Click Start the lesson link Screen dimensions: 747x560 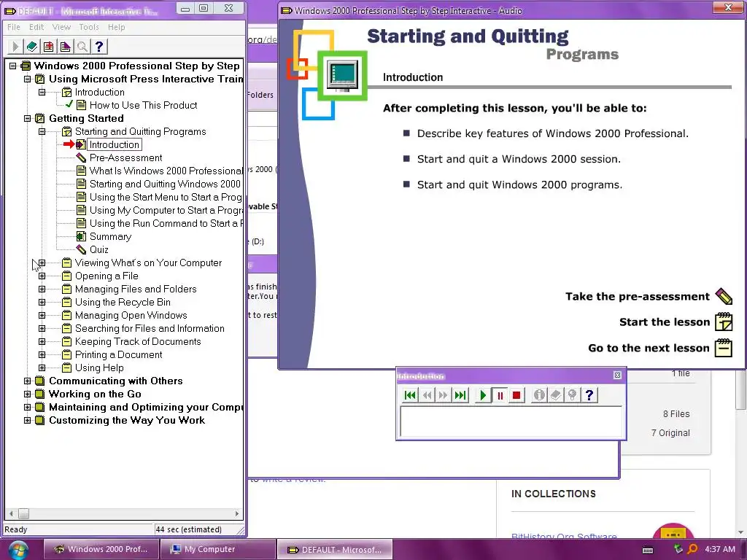pyautogui.click(x=665, y=322)
